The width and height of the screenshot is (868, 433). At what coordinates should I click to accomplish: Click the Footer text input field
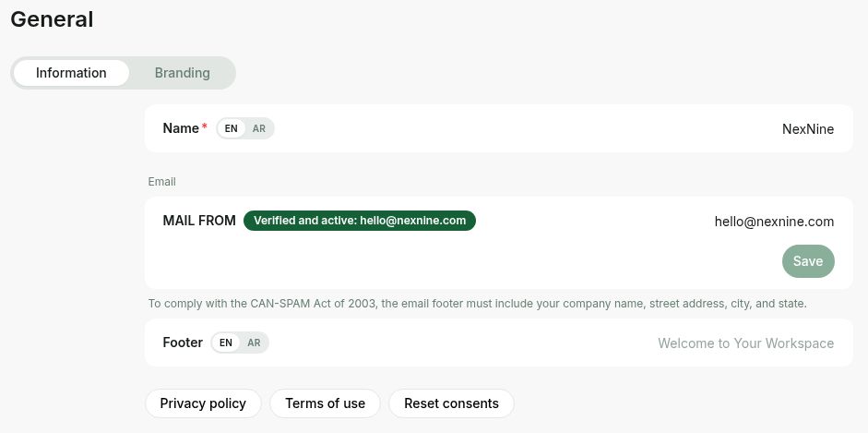pos(745,343)
